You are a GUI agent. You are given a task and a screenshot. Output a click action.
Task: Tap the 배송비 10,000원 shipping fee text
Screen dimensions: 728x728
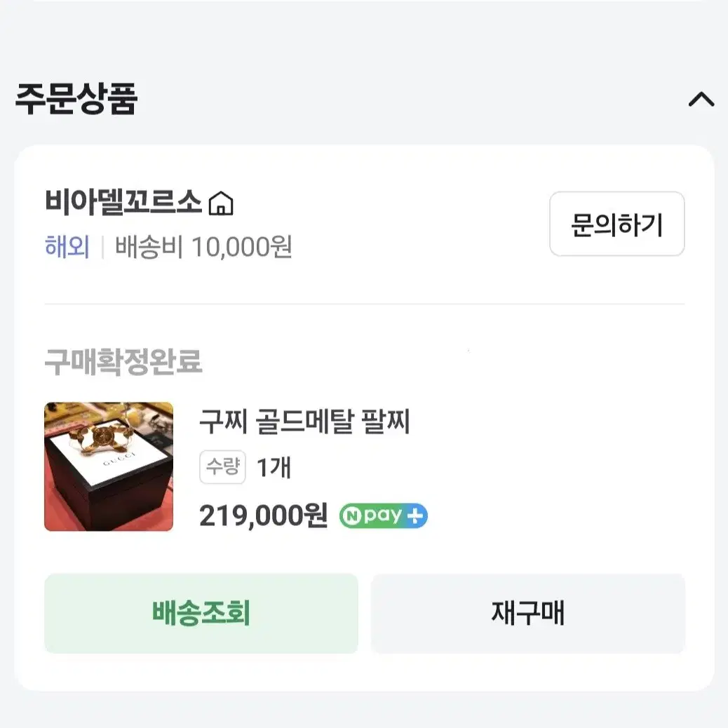(x=203, y=247)
